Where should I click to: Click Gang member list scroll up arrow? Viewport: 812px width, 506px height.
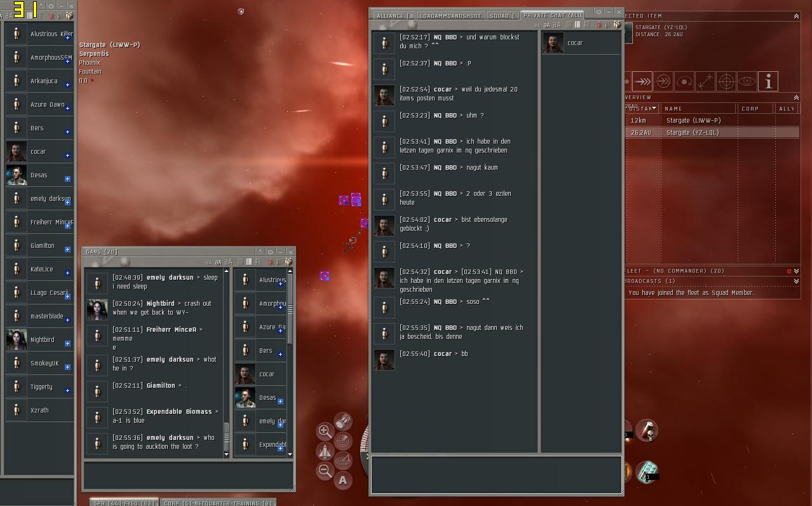(x=290, y=271)
